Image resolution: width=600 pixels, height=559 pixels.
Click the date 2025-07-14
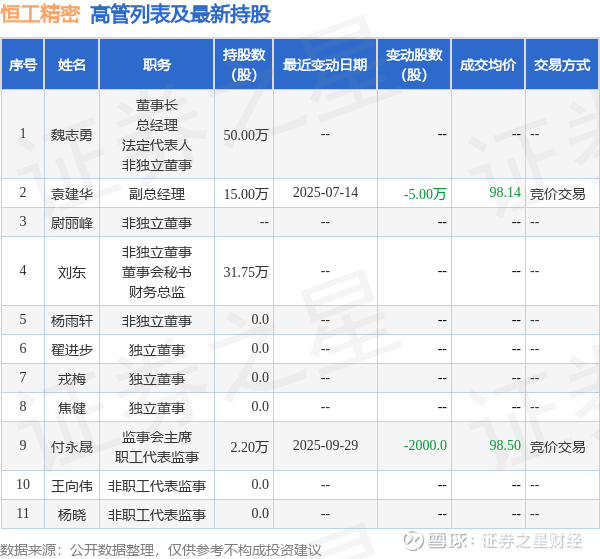coord(325,192)
